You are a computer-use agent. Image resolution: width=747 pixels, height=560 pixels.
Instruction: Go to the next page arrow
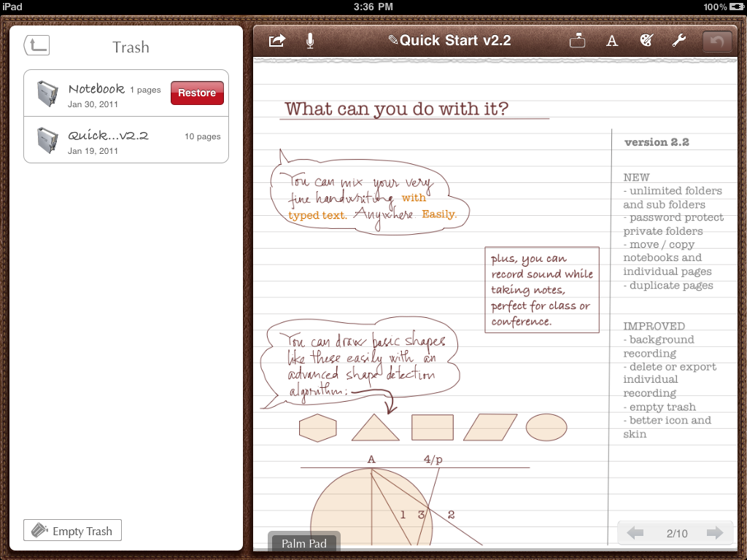pos(715,533)
